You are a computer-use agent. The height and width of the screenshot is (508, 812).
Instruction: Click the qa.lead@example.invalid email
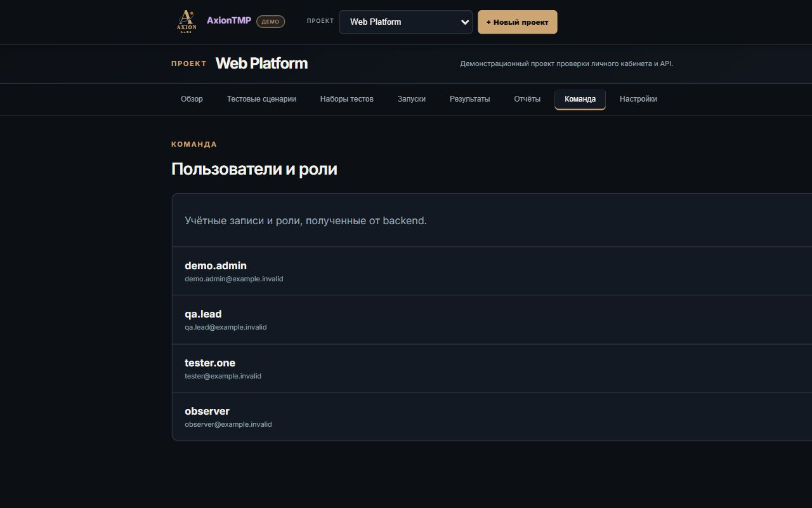(226, 327)
